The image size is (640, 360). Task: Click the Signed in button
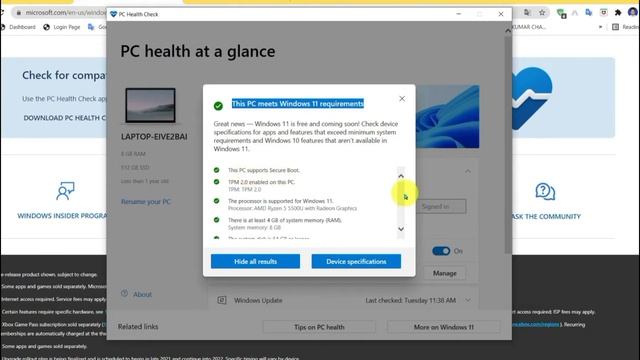click(441, 207)
